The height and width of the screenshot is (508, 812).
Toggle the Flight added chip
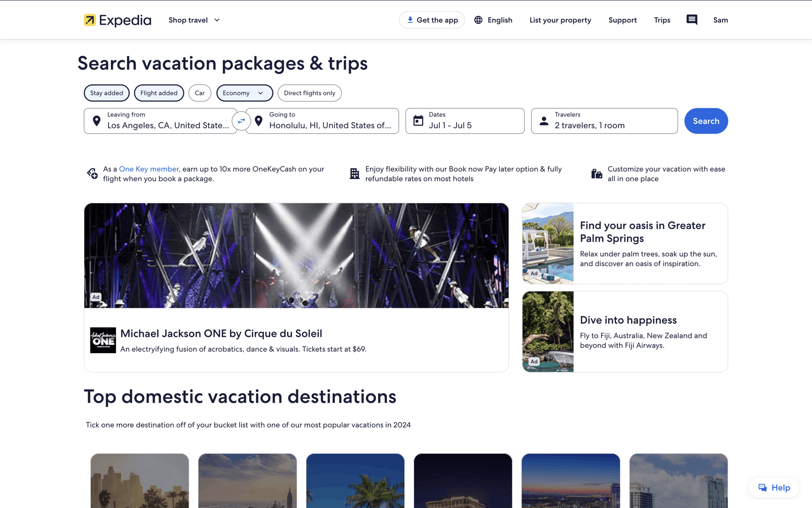pyautogui.click(x=159, y=93)
